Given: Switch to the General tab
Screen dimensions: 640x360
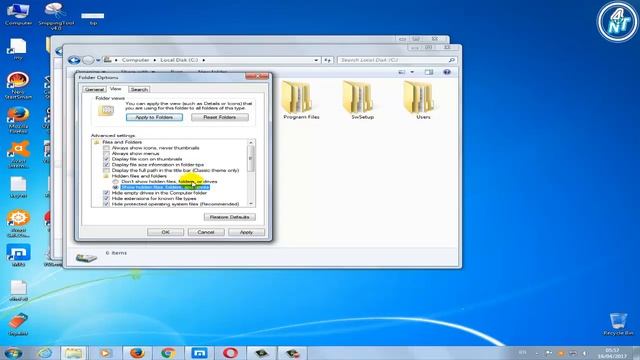Looking at the screenshot, I should point(94,89).
